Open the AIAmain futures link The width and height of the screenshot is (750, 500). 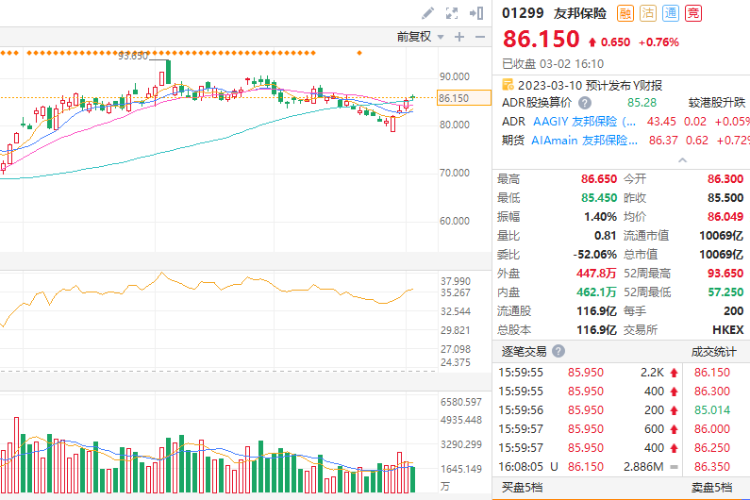pyautogui.click(x=583, y=140)
